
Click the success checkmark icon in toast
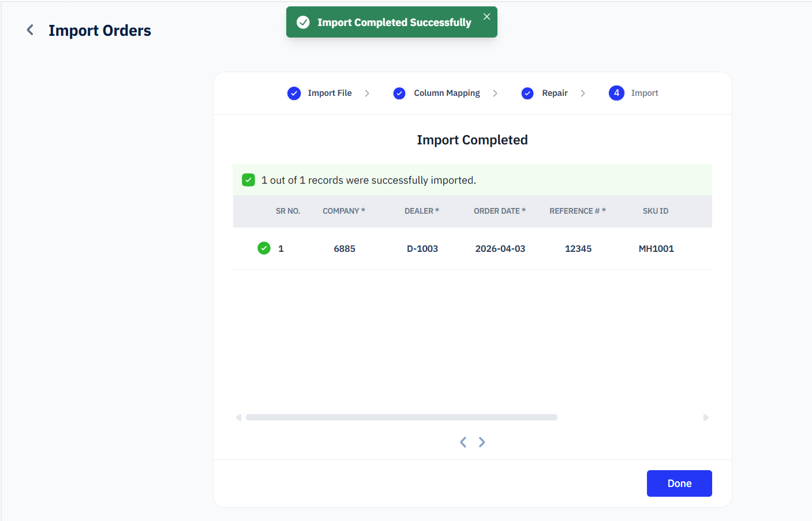pos(303,23)
